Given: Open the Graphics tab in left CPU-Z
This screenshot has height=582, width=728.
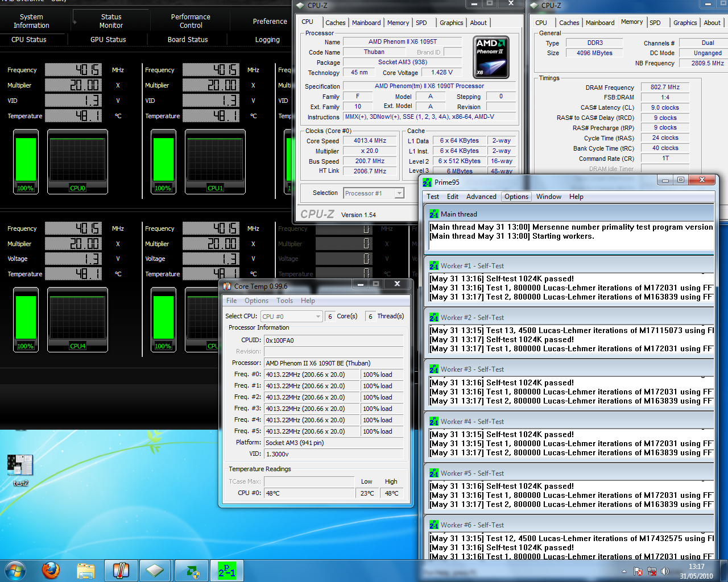Looking at the screenshot, I should (452, 23).
